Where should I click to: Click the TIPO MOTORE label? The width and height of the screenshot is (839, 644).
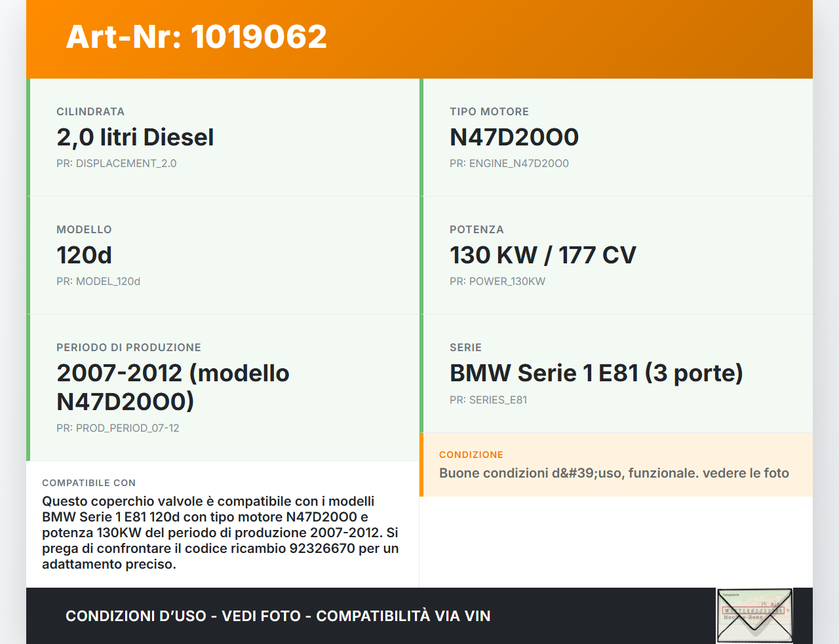[488, 111]
